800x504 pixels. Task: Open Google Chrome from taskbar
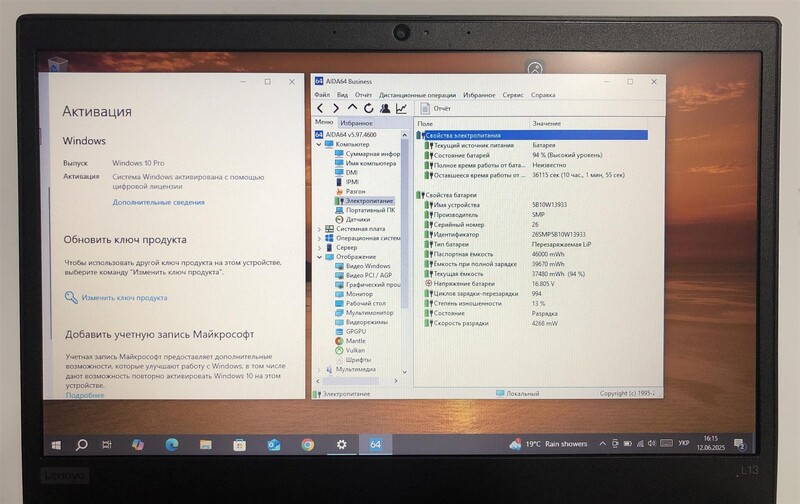[308, 445]
